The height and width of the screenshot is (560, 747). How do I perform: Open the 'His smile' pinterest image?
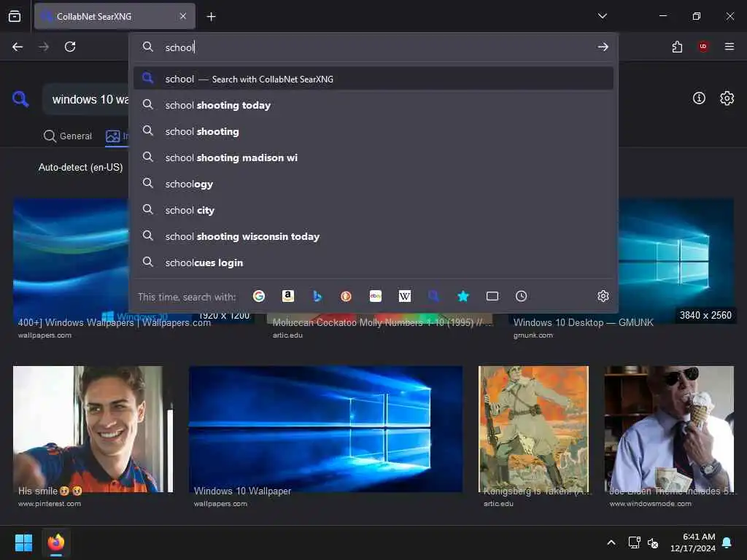pyautogui.click(x=93, y=429)
